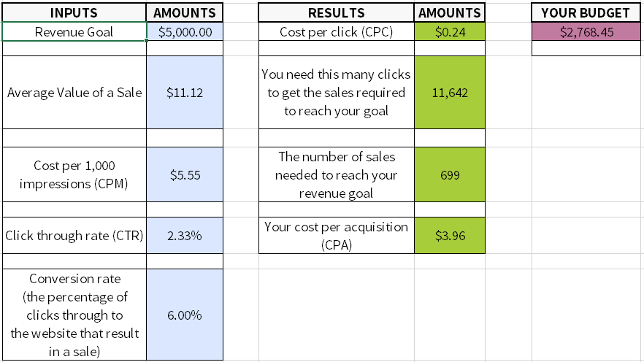Select the Conversion rate description cell
This screenshot has width=644, height=362.
(x=74, y=315)
